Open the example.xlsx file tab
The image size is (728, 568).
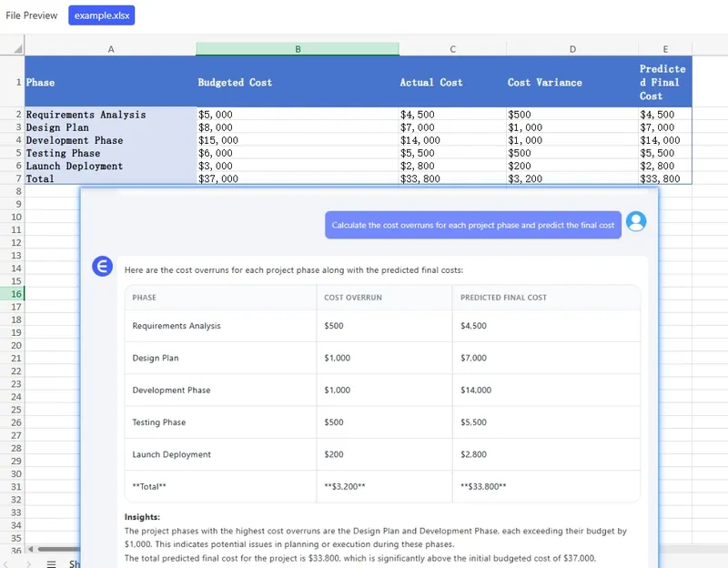(x=101, y=15)
